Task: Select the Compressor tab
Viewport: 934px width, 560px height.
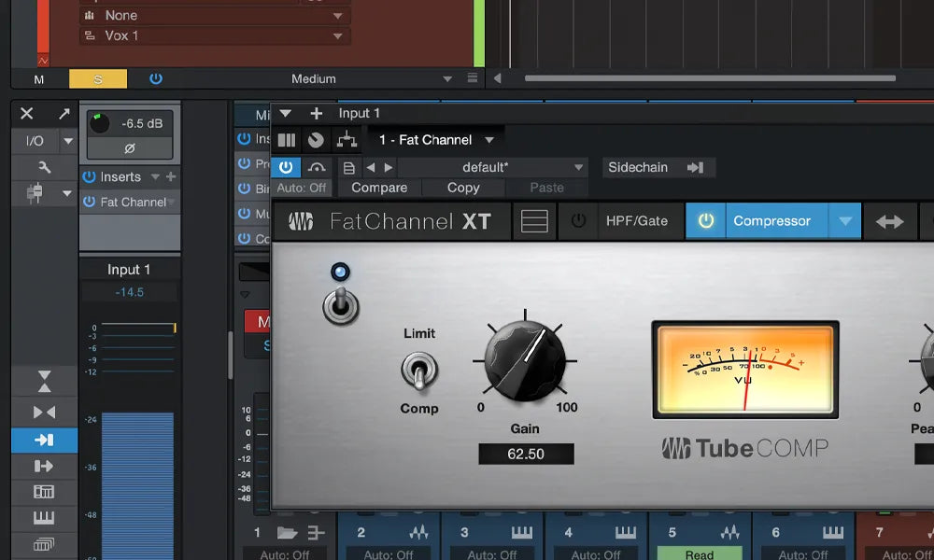Action: click(773, 221)
